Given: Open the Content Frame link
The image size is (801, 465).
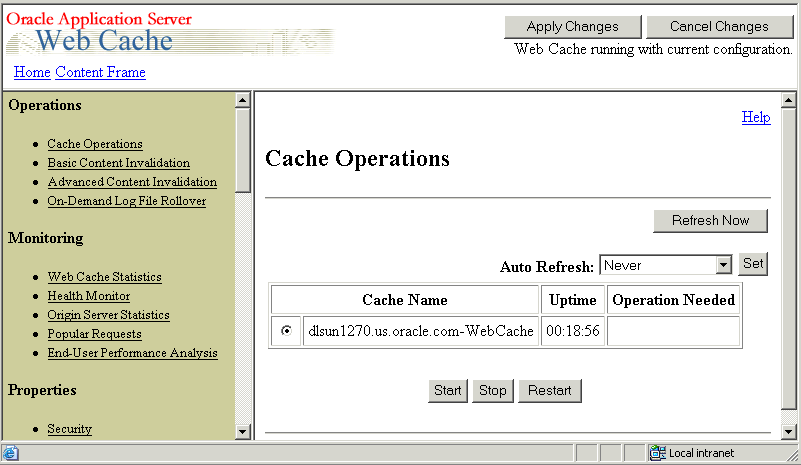Looking at the screenshot, I should [x=100, y=72].
